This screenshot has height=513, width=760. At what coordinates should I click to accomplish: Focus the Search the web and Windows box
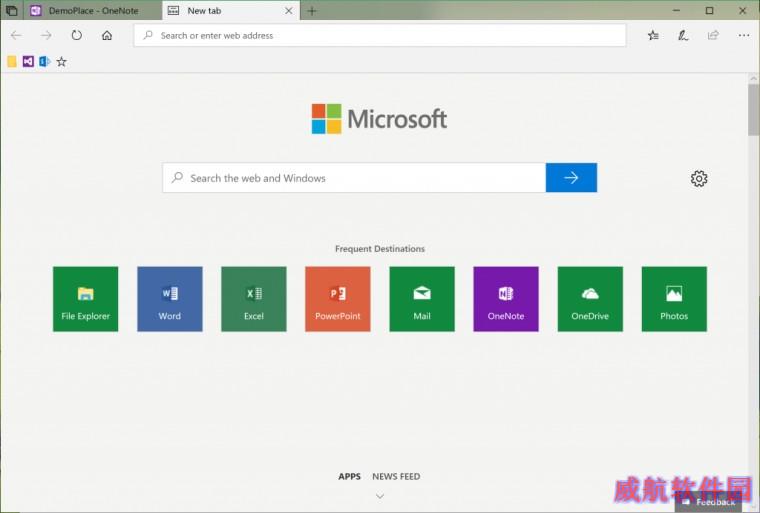354,178
